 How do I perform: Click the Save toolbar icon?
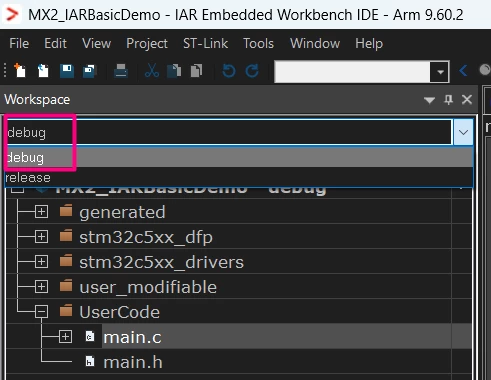[67, 71]
